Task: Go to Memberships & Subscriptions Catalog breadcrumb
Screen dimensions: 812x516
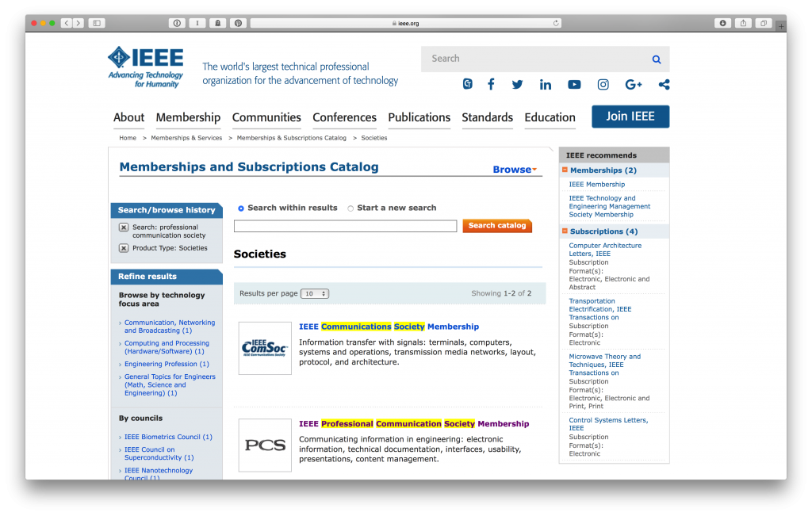Action: 292,138
